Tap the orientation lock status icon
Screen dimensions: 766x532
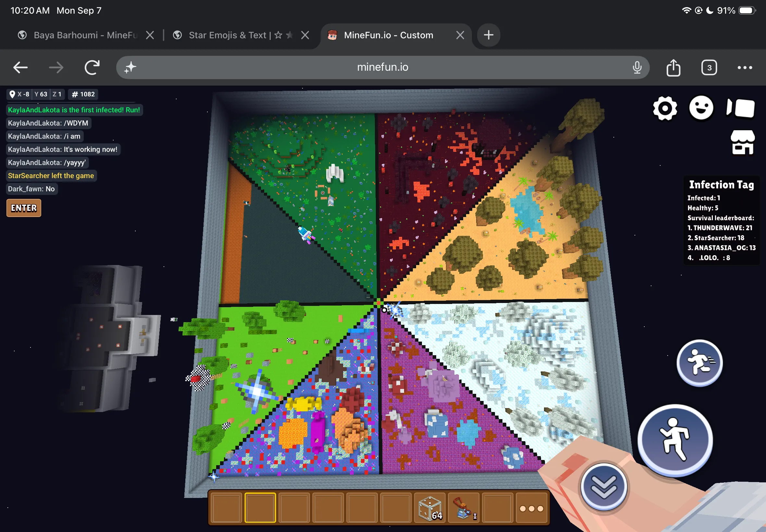coord(698,10)
